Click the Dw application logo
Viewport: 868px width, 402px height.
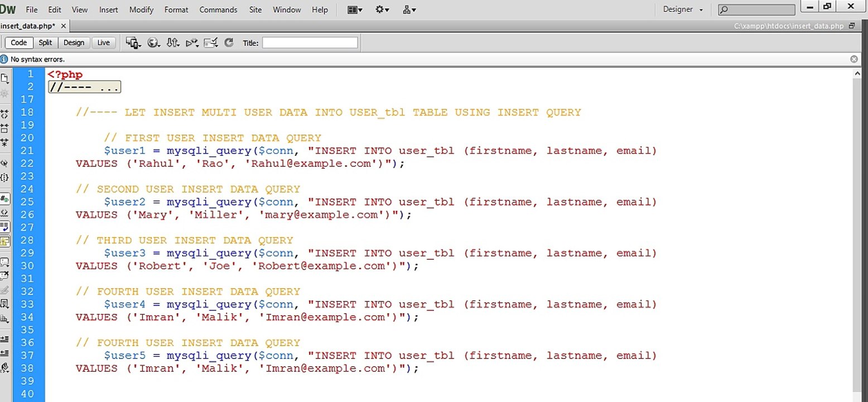coord(8,9)
